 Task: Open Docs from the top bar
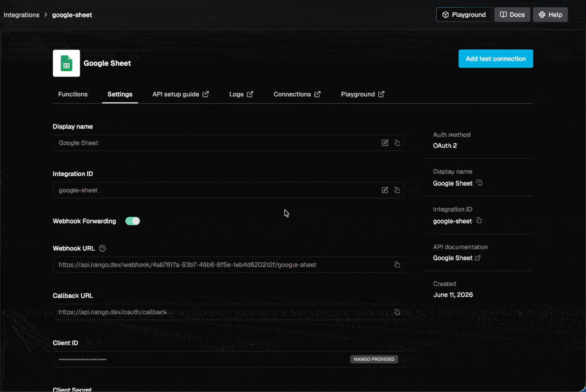pyautogui.click(x=512, y=15)
